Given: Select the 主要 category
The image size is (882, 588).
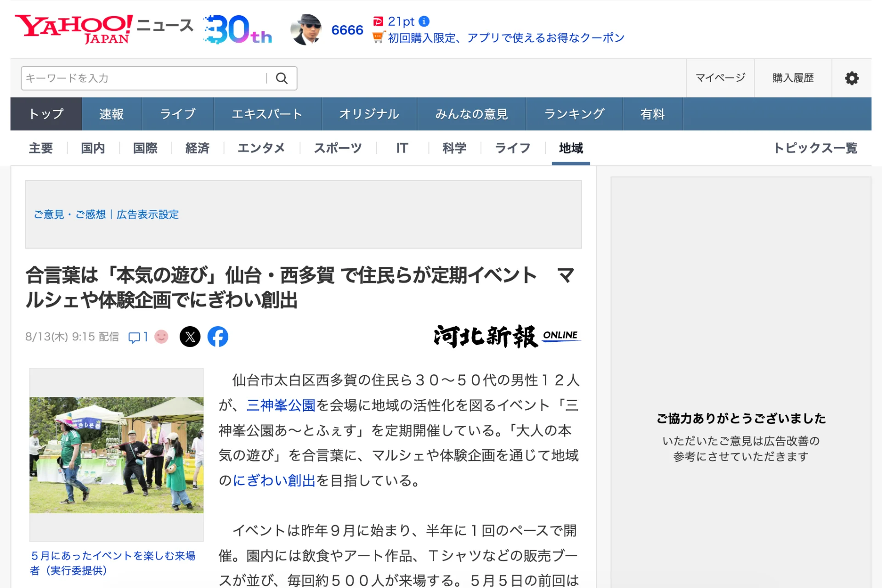Looking at the screenshot, I should (x=41, y=148).
